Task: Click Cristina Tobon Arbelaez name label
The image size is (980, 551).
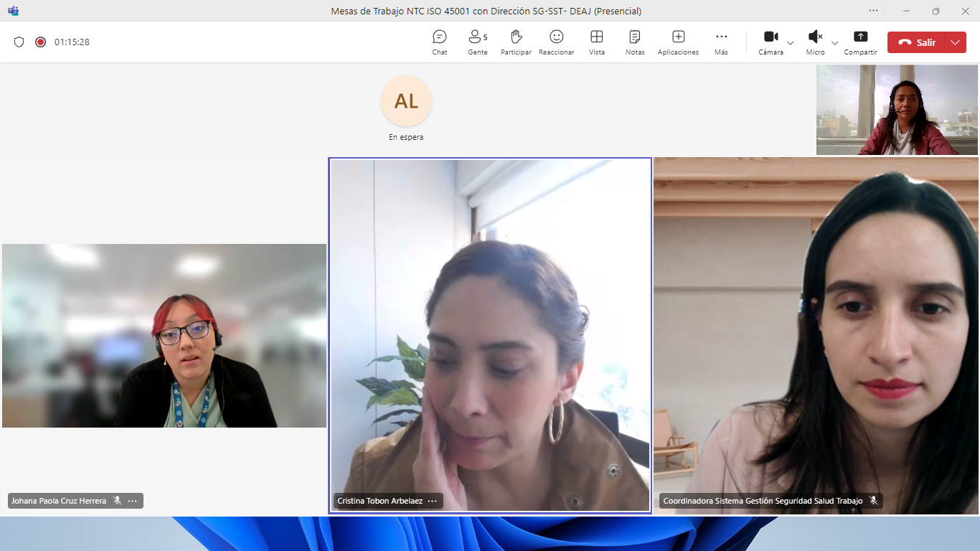Action: (x=380, y=501)
